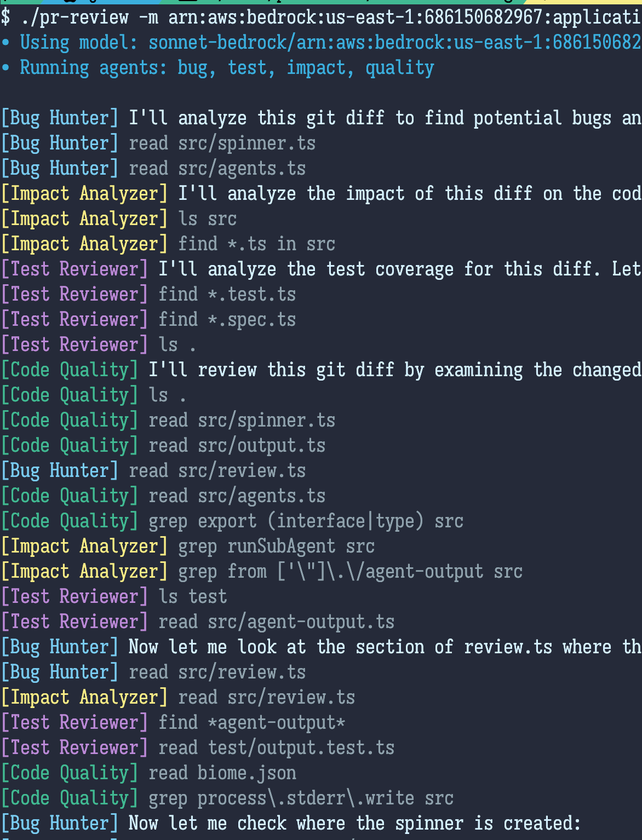Click 'src/spinner.ts' in the Bug Hunter read line
Image resolution: width=642 pixels, height=840 pixels.
[x=247, y=143]
